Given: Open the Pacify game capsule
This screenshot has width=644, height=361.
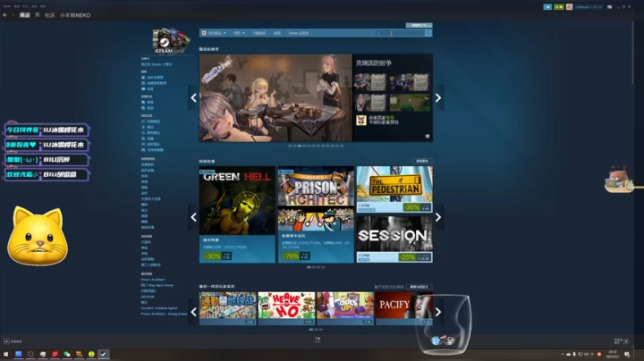Looking at the screenshot, I should click(x=403, y=308).
